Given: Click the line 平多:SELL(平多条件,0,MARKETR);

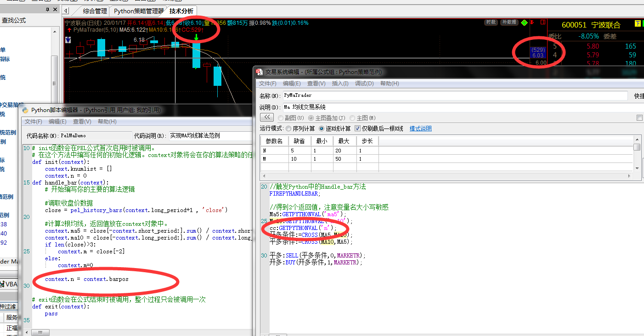Looking at the screenshot, I should click(317, 255).
